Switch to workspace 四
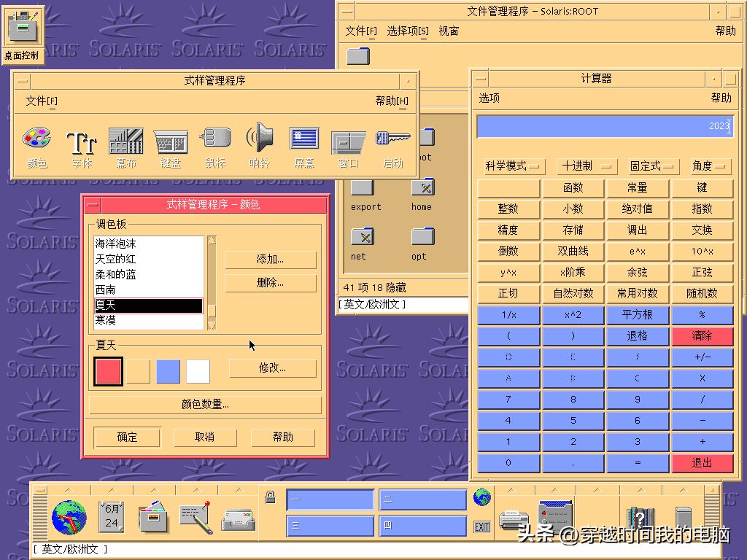 click(423, 526)
